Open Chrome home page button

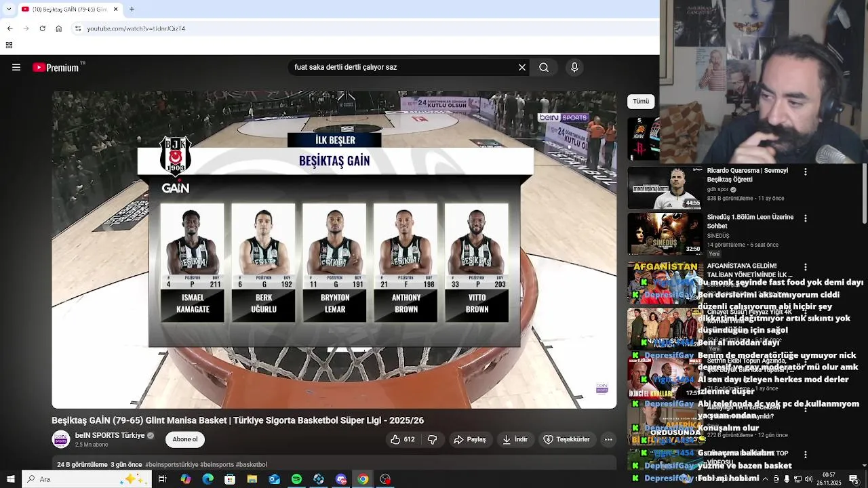pyautogui.click(x=59, y=28)
